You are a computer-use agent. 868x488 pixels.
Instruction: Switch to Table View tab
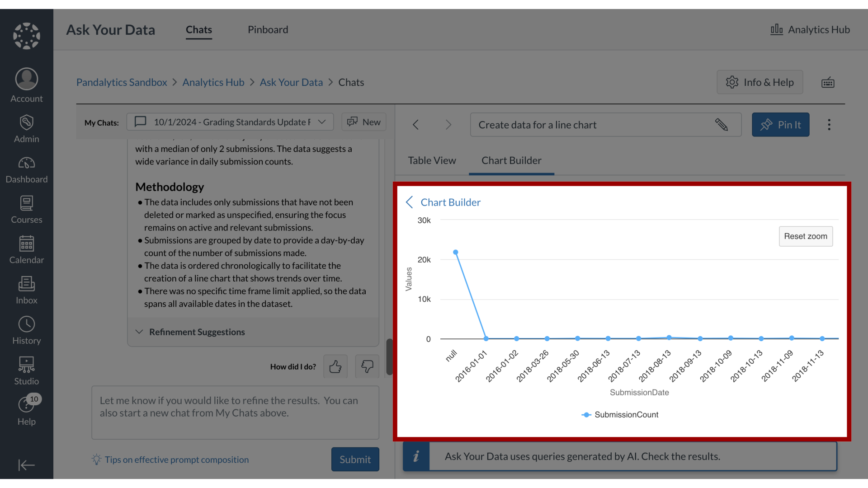point(432,160)
